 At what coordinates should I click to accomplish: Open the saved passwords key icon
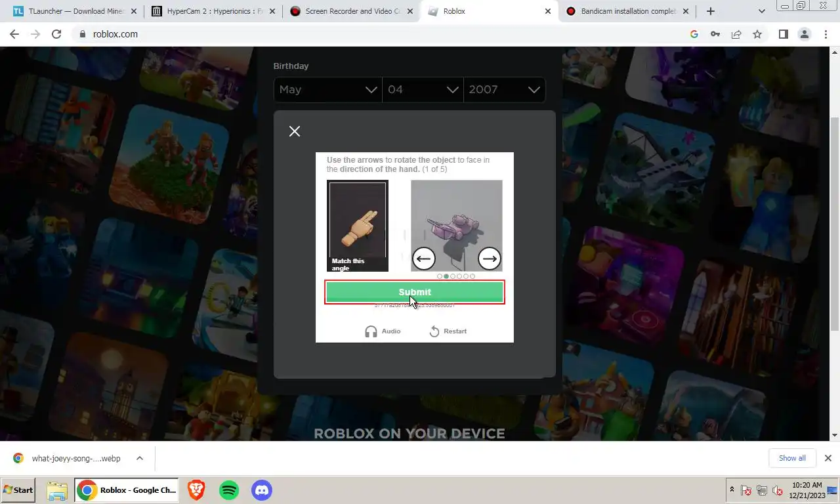pyautogui.click(x=715, y=34)
